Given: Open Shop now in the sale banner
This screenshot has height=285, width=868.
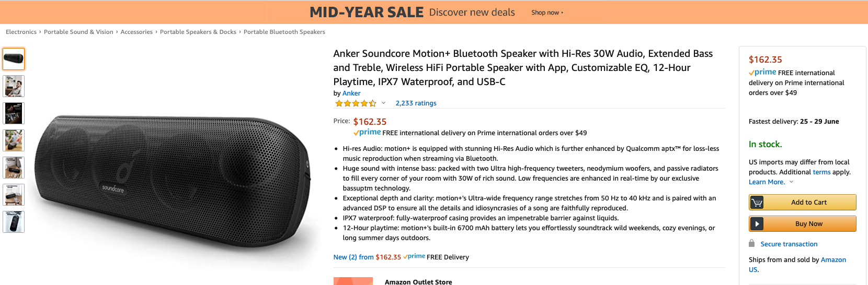Looking at the screenshot, I should [x=547, y=13].
